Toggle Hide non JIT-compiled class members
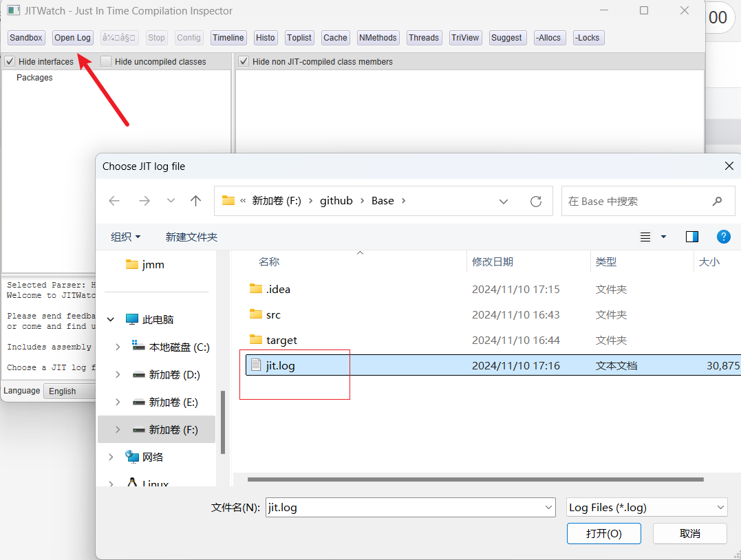The height and width of the screenshot is (560, 741). pyautogui.click(x=244, y=62)
